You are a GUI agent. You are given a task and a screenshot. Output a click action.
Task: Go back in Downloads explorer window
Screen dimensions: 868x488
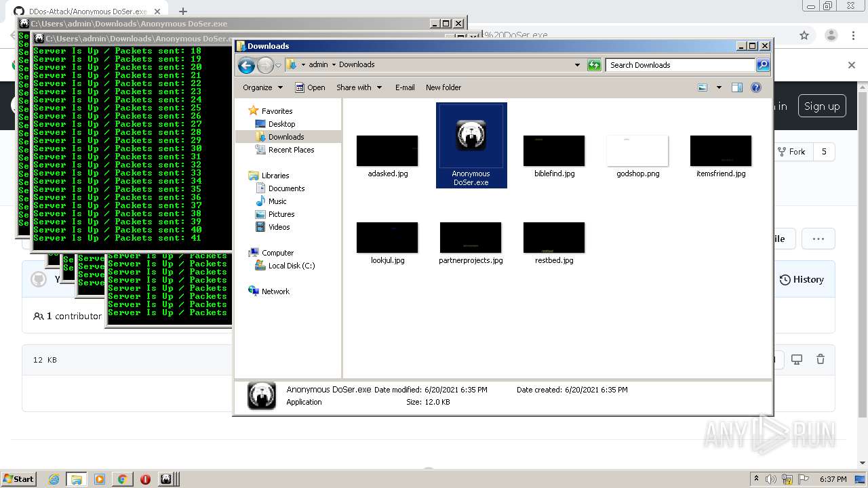[x=246, y=65]
